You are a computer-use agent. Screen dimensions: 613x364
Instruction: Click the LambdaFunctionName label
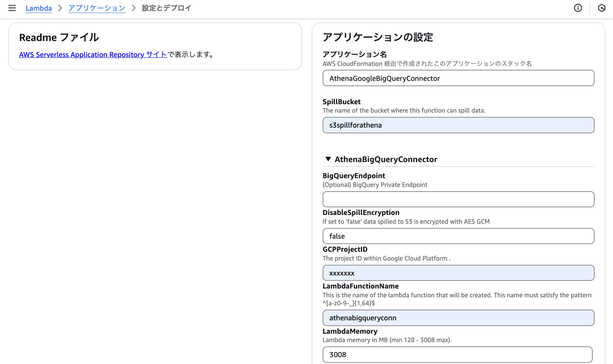(361, 286)
